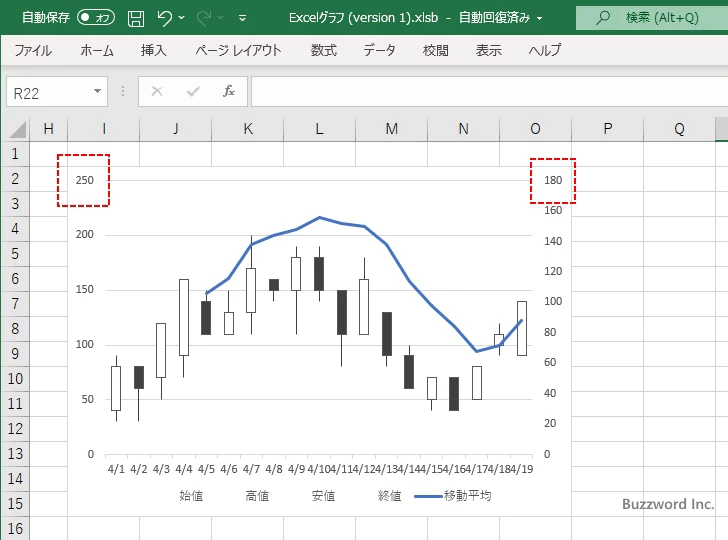Switch to the 数式 tab

[x=324, y=50]
